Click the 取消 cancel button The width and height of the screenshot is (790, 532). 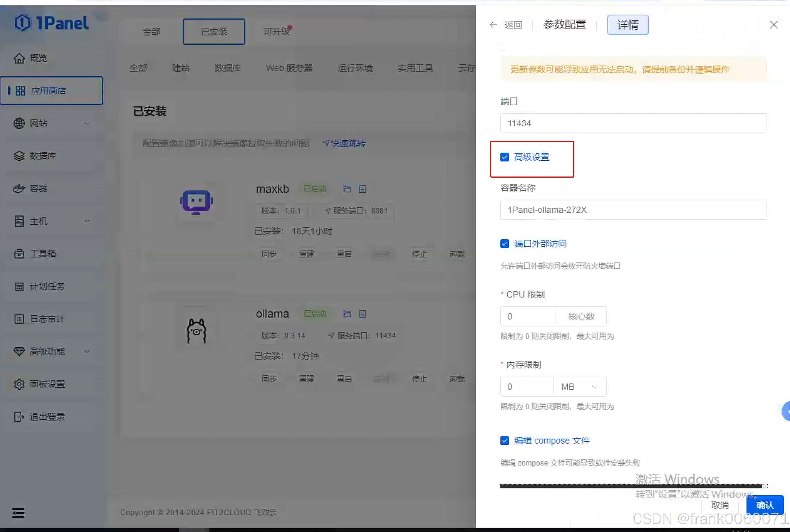click(x=720, y=505)
